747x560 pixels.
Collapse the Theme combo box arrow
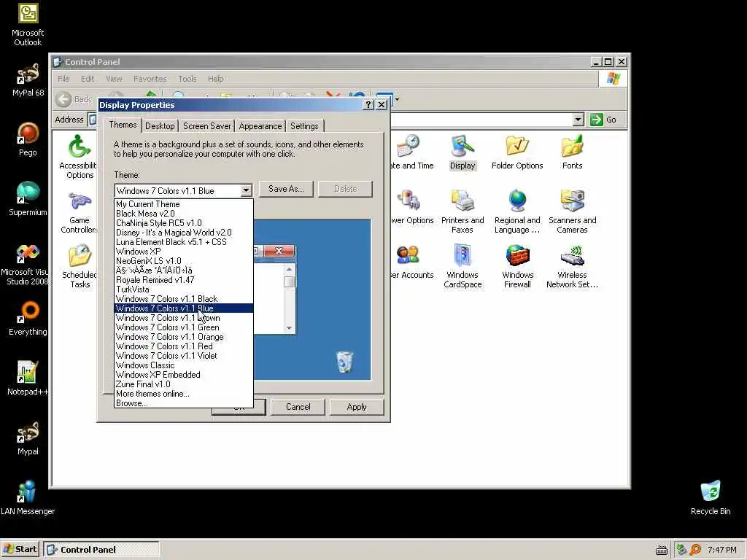(246, 191)
